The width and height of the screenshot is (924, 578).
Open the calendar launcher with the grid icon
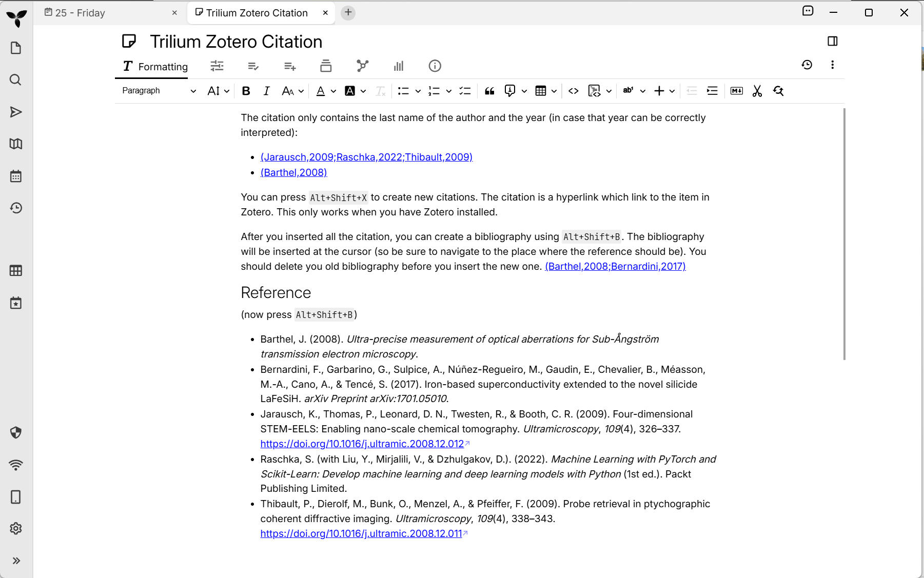pos(16,176)
